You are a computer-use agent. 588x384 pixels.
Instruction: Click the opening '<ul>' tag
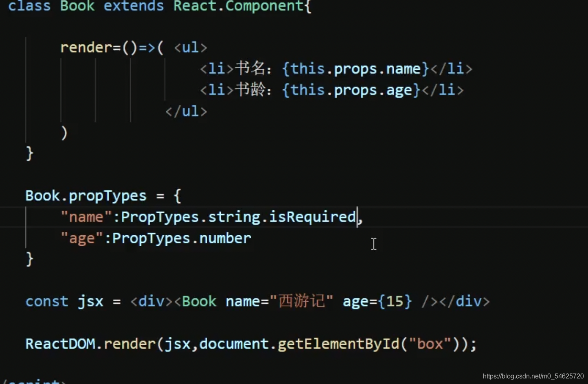[191, 48]
